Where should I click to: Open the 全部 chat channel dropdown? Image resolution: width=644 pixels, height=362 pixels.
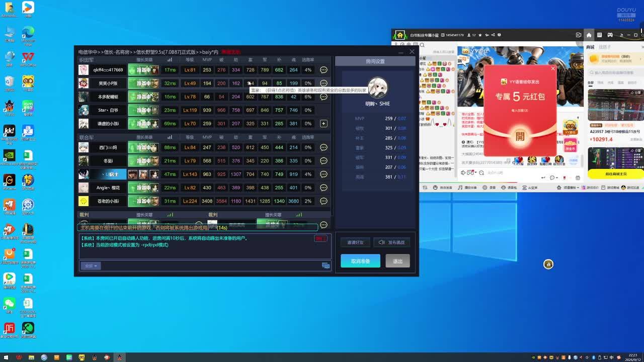point(91,265)
